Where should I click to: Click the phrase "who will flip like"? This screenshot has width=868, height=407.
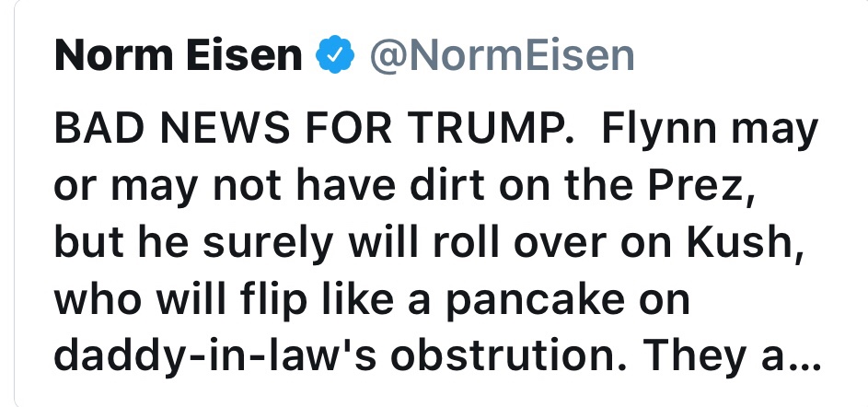pyautogui.click(x=214, y=299)
